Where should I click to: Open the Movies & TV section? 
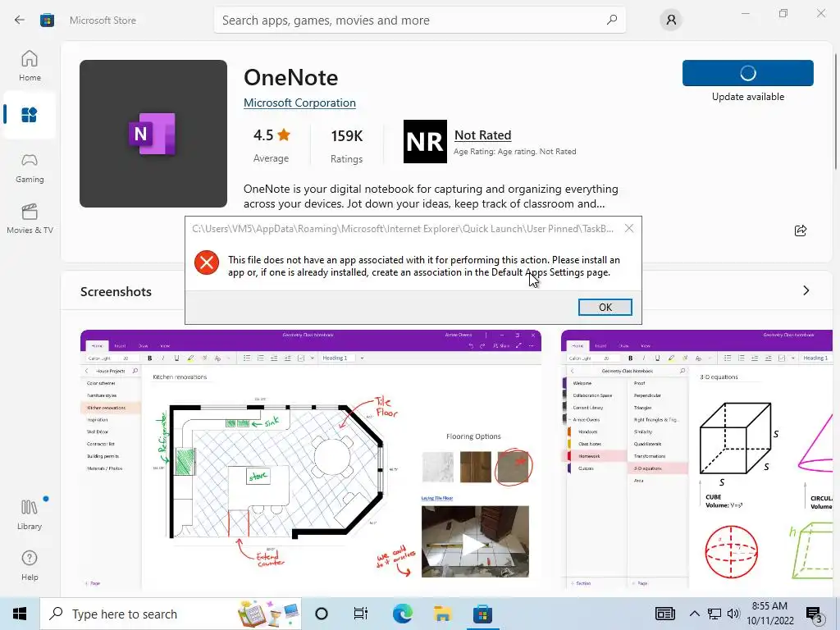pyautogui.click(x=30, y=219)
